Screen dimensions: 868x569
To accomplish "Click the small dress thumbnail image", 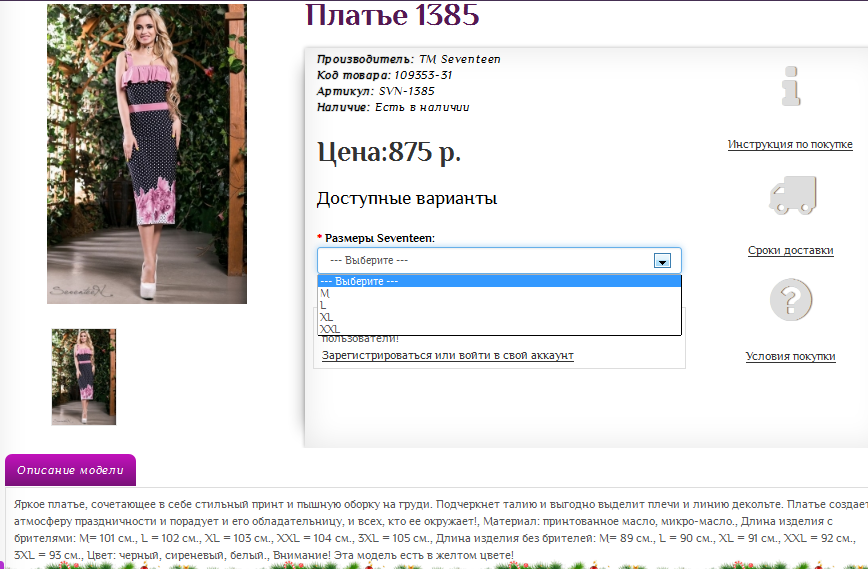I will (x=84, y=377).
